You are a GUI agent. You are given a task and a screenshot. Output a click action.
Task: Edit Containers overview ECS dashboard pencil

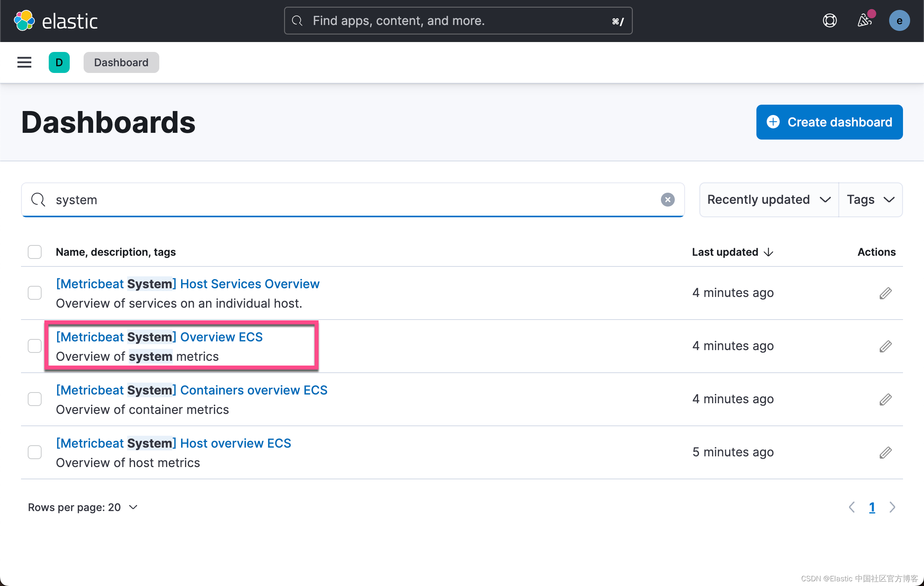[885, 399]
